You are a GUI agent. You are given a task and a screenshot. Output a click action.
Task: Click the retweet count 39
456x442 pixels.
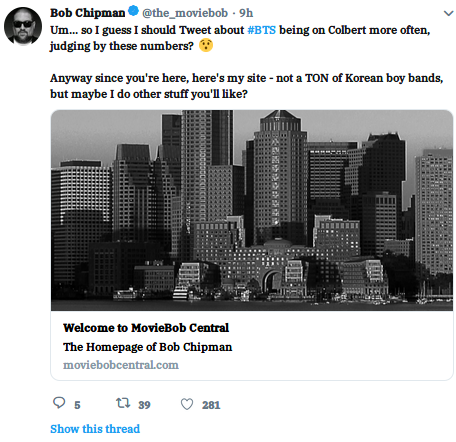click(144, 405)
